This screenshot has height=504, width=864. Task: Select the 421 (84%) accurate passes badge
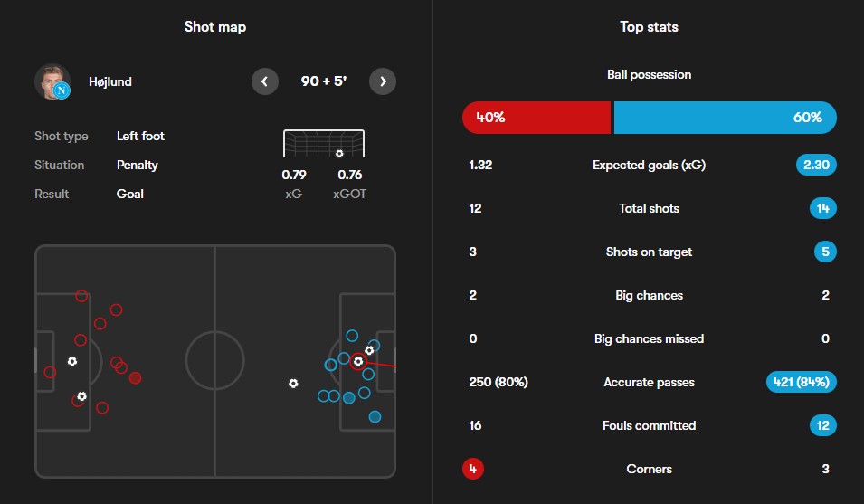(x=802, y=382)
